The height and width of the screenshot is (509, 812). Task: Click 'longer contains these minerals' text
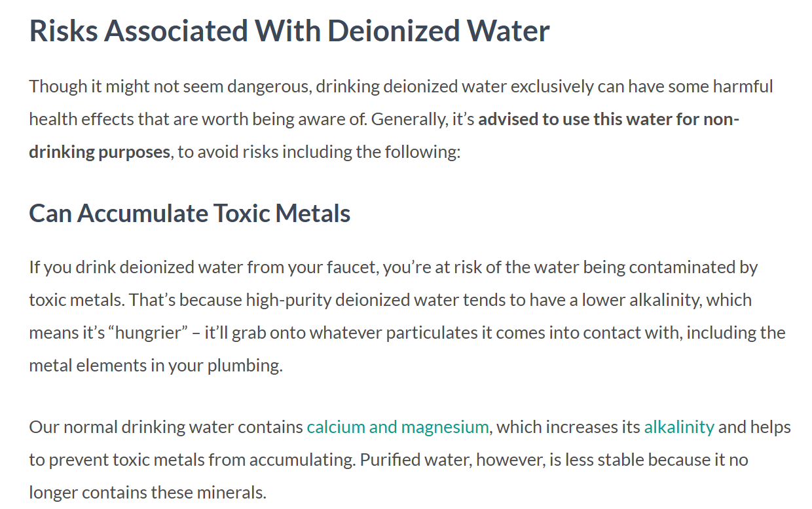pos(147,493)
